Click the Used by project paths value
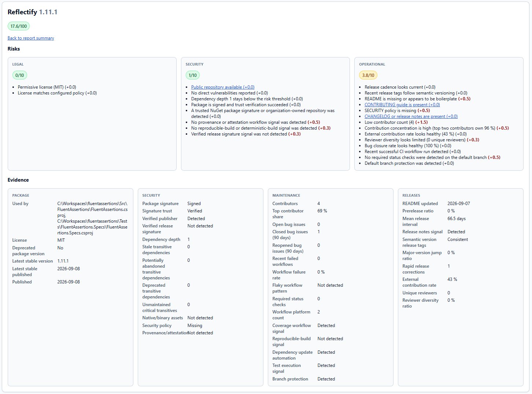Image resolution: width=532 pixels, height=394 pixels. coord(93,218)
